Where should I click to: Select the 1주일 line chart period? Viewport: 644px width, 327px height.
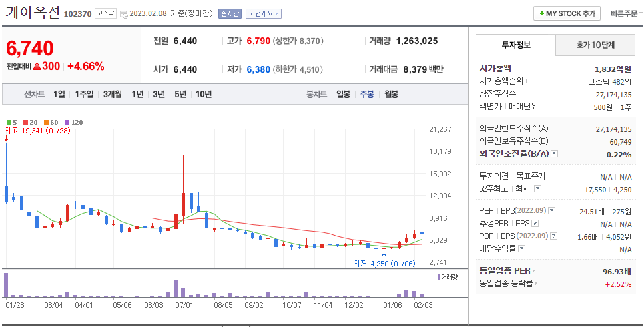coord(84,95)
